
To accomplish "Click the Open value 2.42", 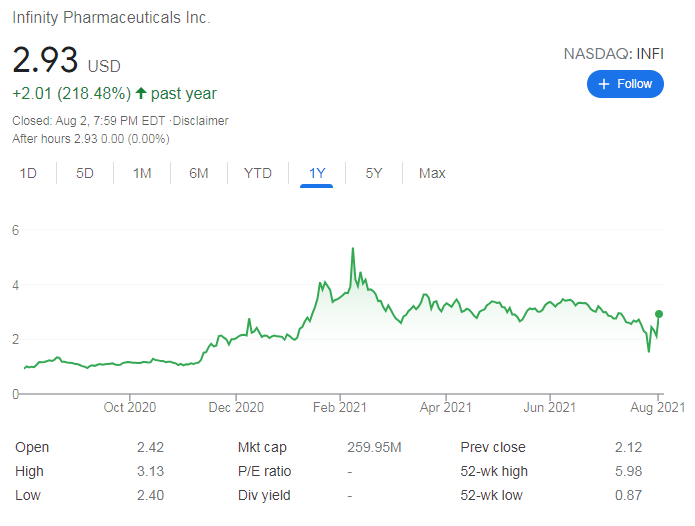I will 150,447.
